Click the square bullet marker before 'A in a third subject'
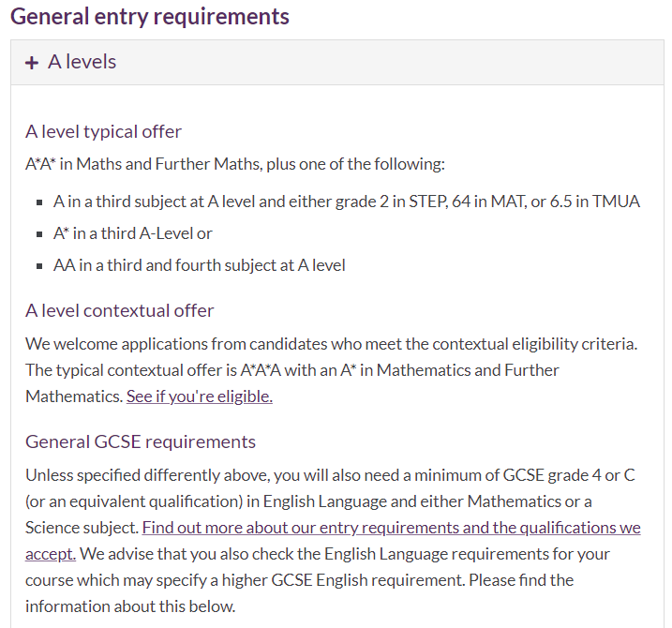The height and width of the screenshot is (628, 672). point(39,202)
